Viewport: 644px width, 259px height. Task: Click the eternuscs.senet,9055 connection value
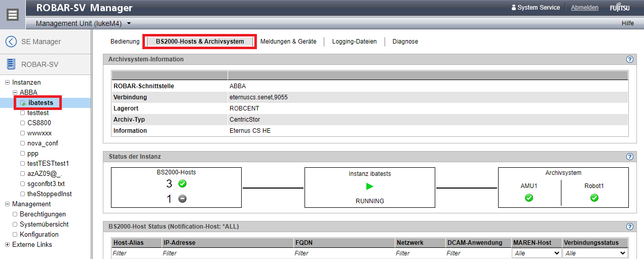[258, 97]
